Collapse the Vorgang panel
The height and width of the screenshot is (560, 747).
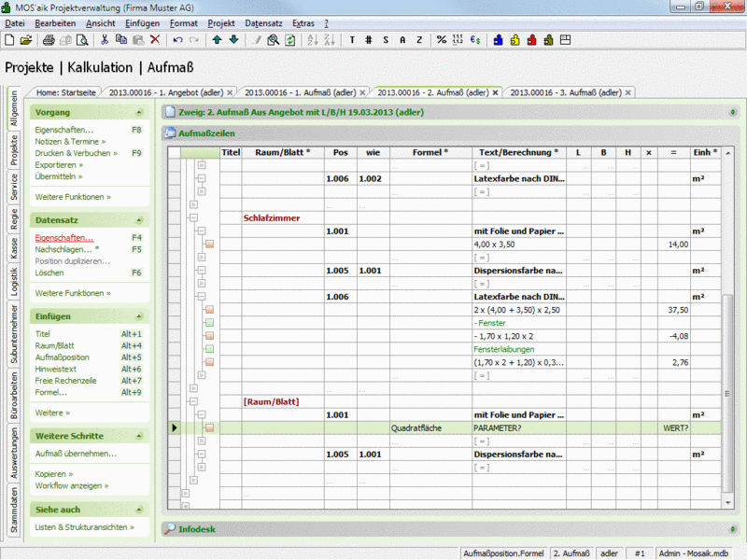click(x=139, y=112)
